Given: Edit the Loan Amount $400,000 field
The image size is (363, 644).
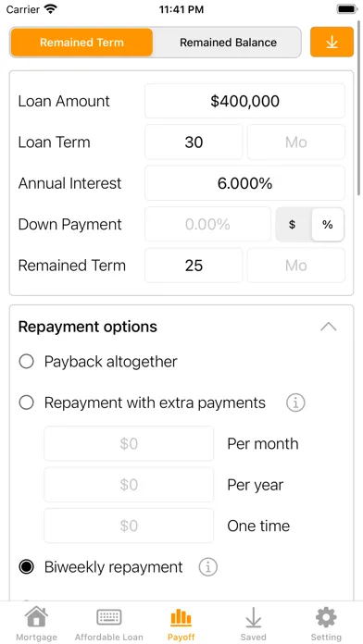Looking at the screenshot, I should click(x=245, y=101).
